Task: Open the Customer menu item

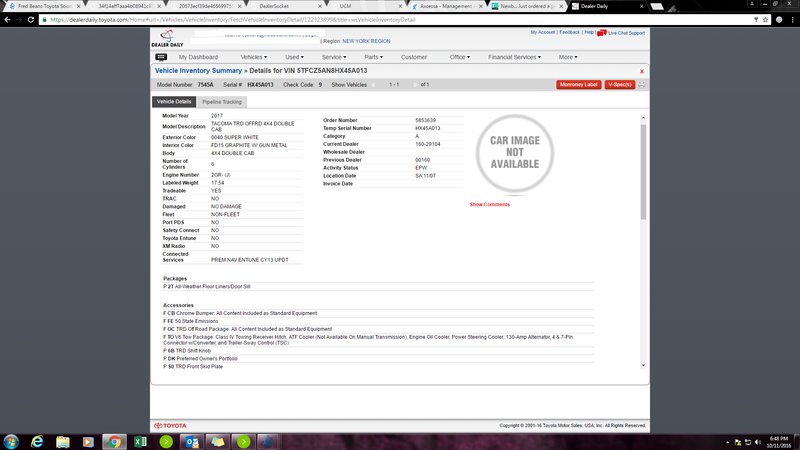Action: [414, 57]
